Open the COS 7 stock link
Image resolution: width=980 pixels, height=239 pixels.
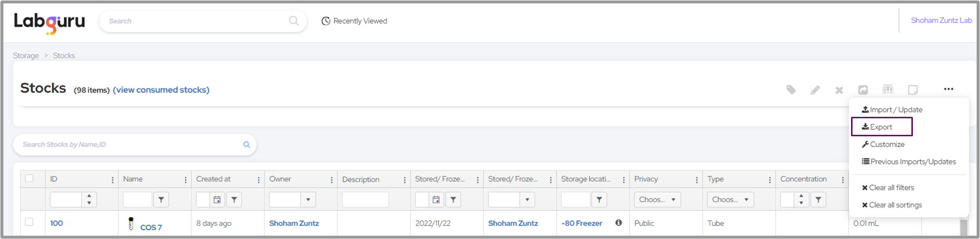coord(151,227)
